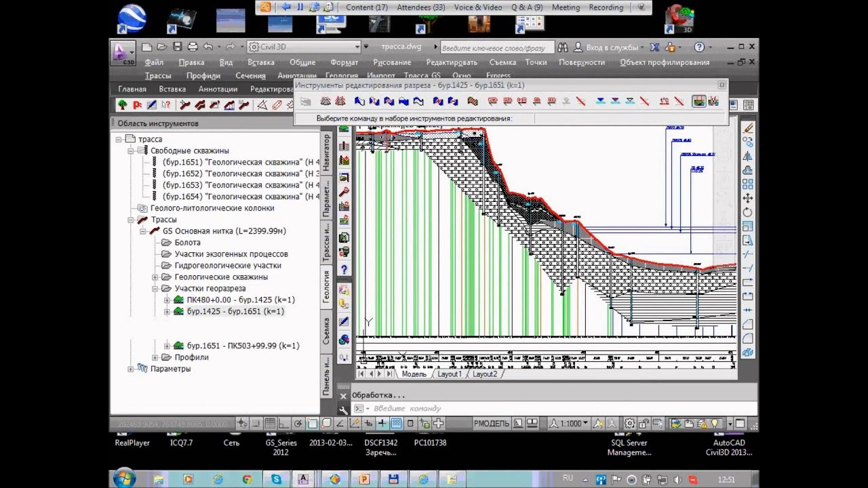Close the section editing tools floating toolbar
The width and height of the screenshot is (868, 488).
(x=722, y=85)
